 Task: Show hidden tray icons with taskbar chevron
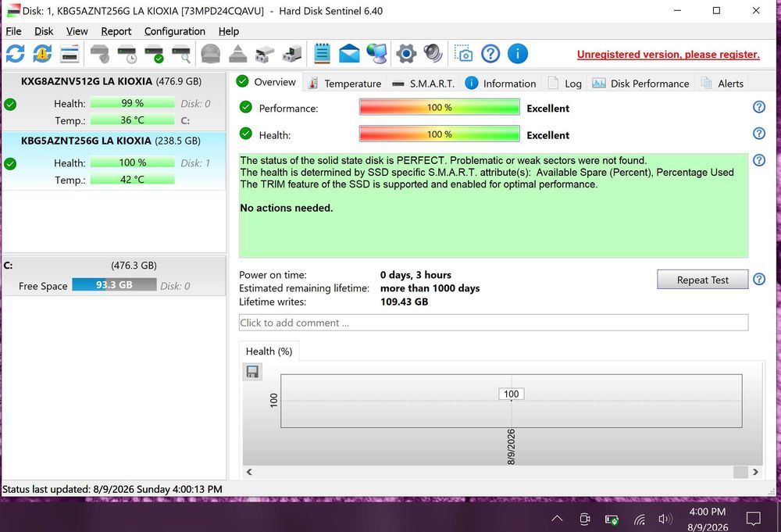pos(558,519)
